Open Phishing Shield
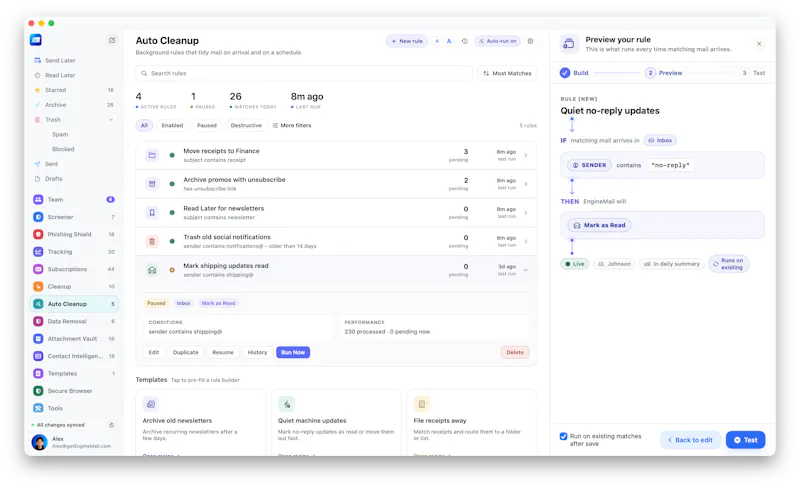This screenshot has height=488, width=800. click(x=69, y=234)
